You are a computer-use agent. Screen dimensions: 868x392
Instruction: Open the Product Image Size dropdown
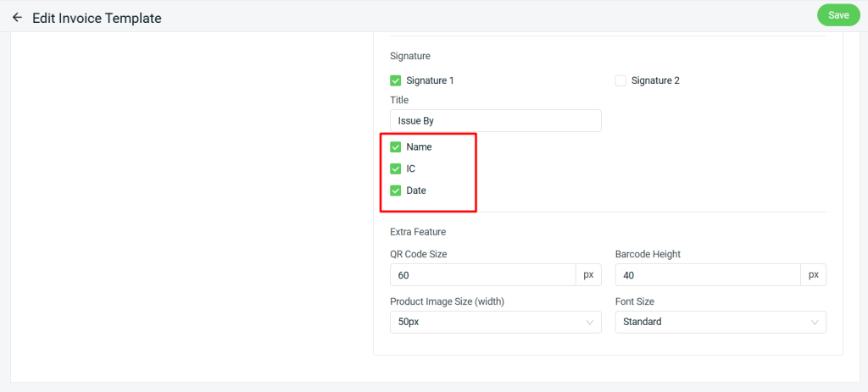pyautogui.click(x=495, y=322)
